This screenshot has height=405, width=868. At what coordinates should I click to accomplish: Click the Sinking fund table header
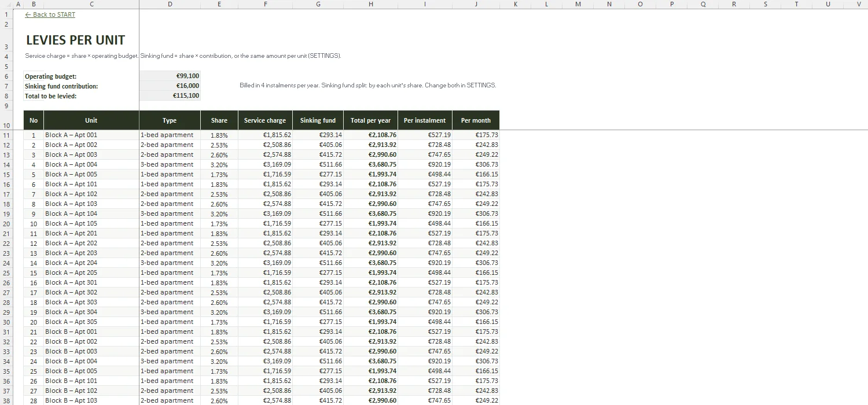point(318,120)
